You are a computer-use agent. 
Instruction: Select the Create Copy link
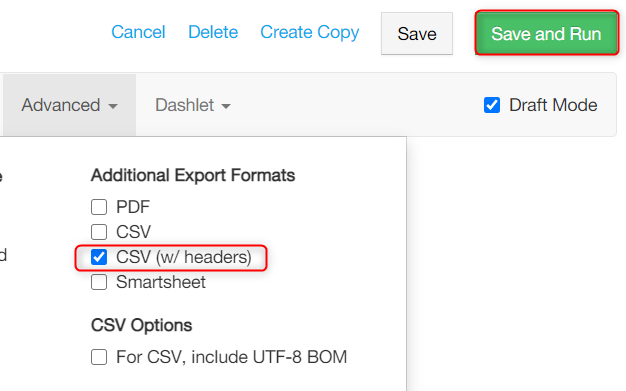[309, 33]
